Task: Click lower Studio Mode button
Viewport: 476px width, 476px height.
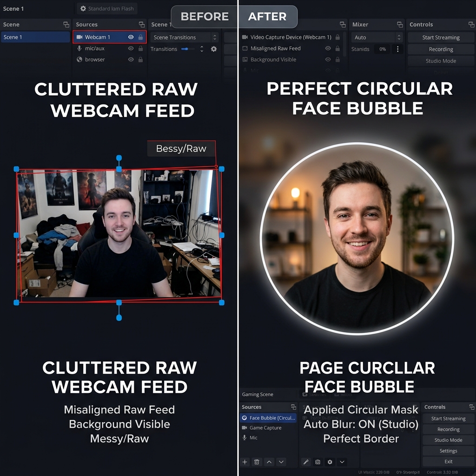Action: point(449,440)
